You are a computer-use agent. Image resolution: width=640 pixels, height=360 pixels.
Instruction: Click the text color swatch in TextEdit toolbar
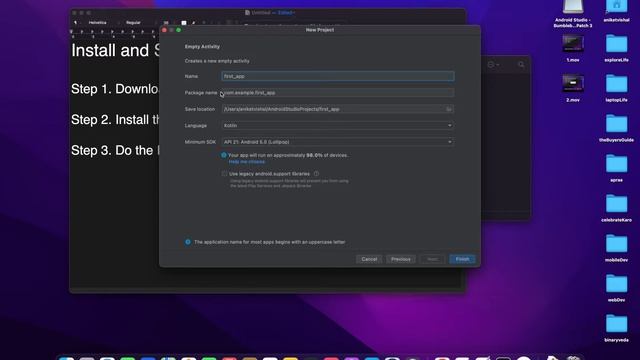click(x=184, y=23)
